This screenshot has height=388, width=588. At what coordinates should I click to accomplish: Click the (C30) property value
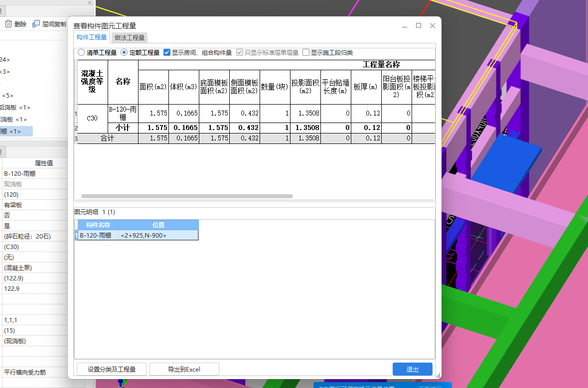coord(35,247)
